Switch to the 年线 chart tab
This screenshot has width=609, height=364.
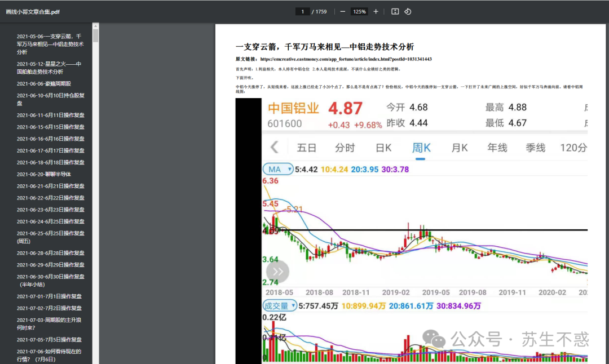(497, 148)
